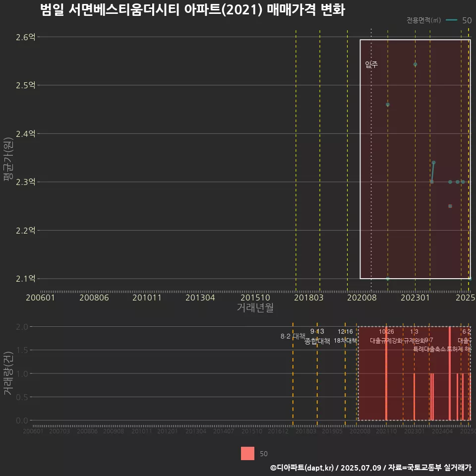Screen dimensions: 476x476
Task: Click the '201612' label on the volume chart axis
Action: point(278,431)
